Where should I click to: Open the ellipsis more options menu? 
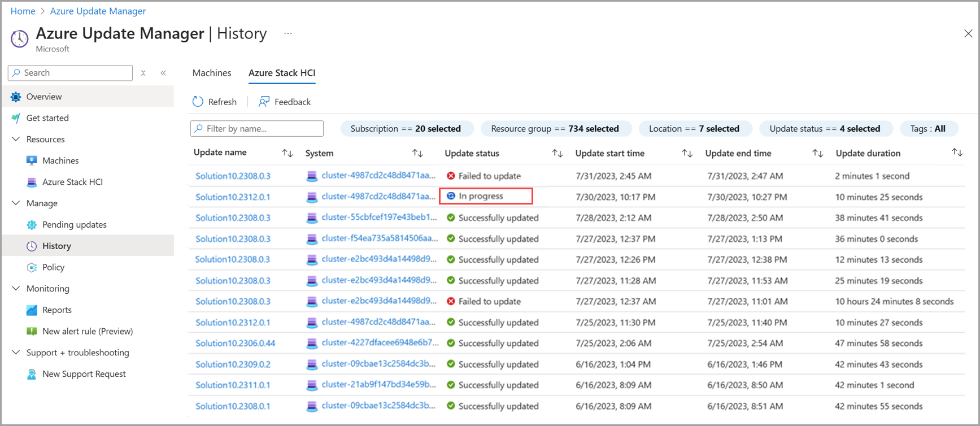288,33
